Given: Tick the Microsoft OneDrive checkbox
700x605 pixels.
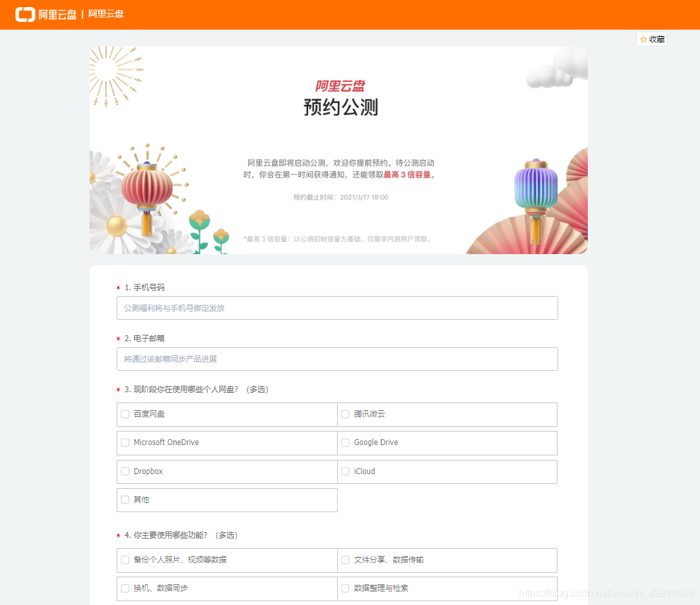Looking at the screenshot, I should (126, 442).
